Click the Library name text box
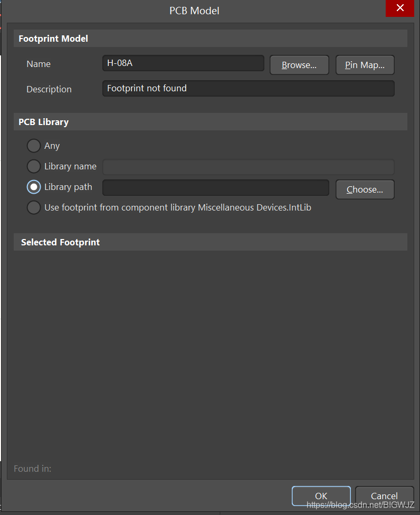Viewport: 420px width, 515px height. tap(248, 167)
